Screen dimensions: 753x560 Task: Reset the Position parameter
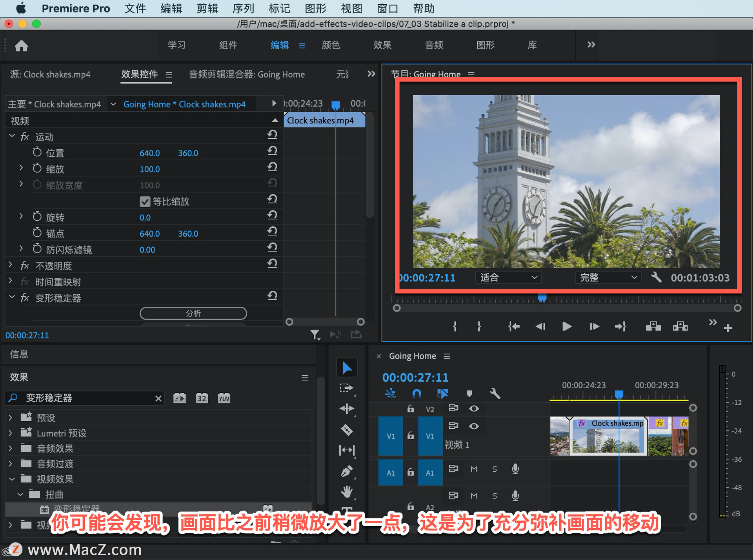click(272, 151)
